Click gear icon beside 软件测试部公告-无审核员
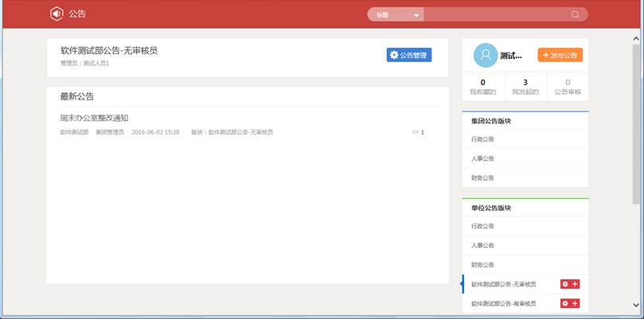The image size is (644, 319). (565, 284)
